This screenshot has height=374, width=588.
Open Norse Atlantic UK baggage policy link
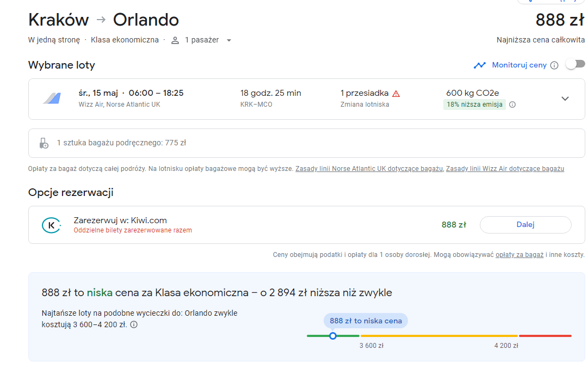pos(369,169)
